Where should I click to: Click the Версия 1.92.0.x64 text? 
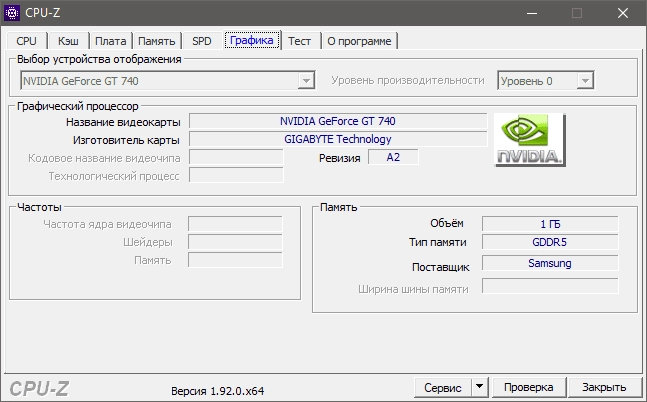[x=217, y=391]
